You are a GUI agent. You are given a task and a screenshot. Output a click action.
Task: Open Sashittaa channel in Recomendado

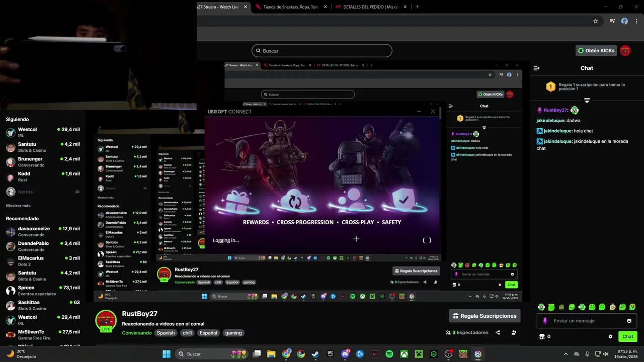pos(43,305)
